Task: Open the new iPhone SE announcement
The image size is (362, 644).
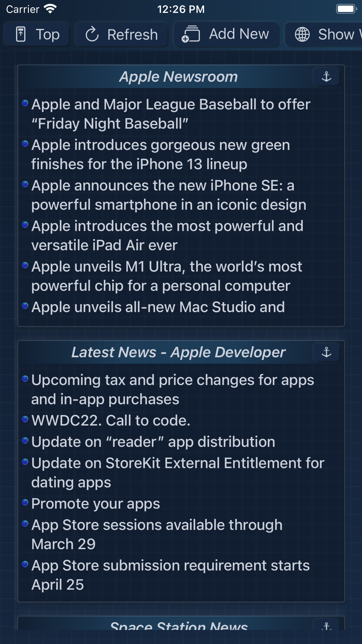Action: pos(169,195)
